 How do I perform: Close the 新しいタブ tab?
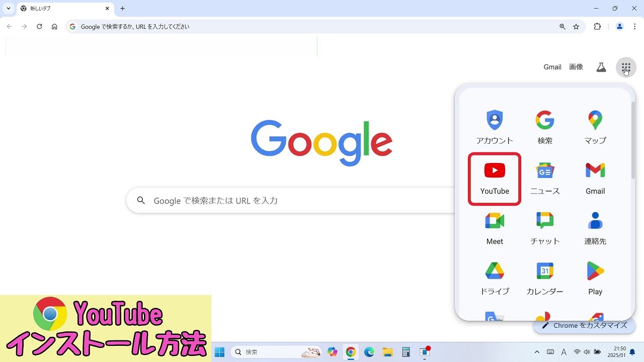tap(107, 9)
